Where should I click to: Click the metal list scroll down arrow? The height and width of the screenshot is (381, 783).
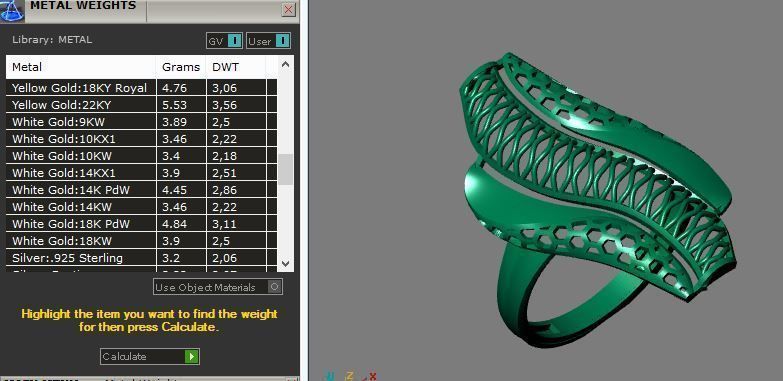(x=286, y=263)
